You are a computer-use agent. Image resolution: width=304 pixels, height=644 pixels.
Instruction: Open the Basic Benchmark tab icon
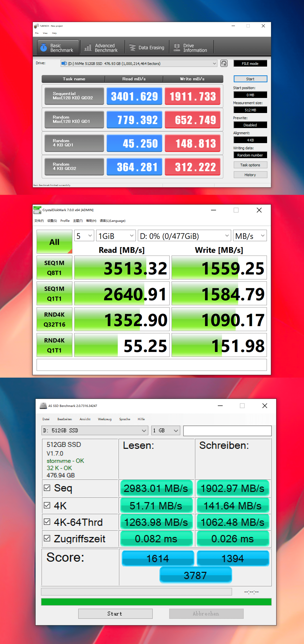[x=44, y=47]
